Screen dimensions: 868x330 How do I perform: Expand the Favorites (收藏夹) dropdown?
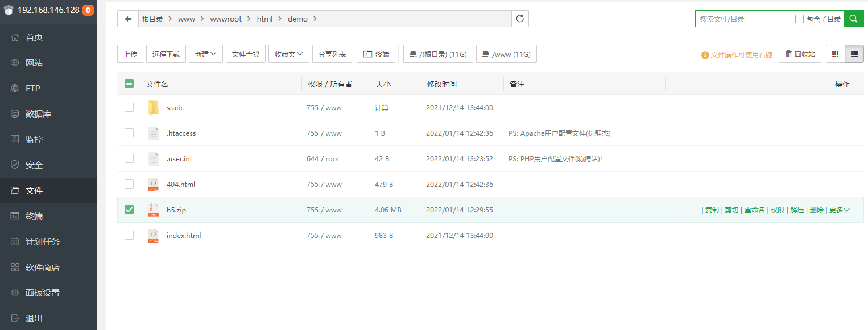[x=288, y=54]
